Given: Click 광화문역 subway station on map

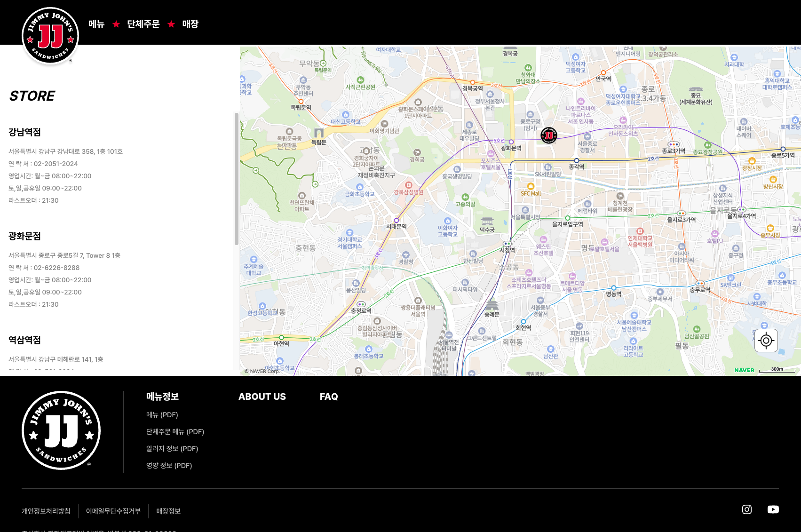Looking at the screenshot, I should pos(511,142).
